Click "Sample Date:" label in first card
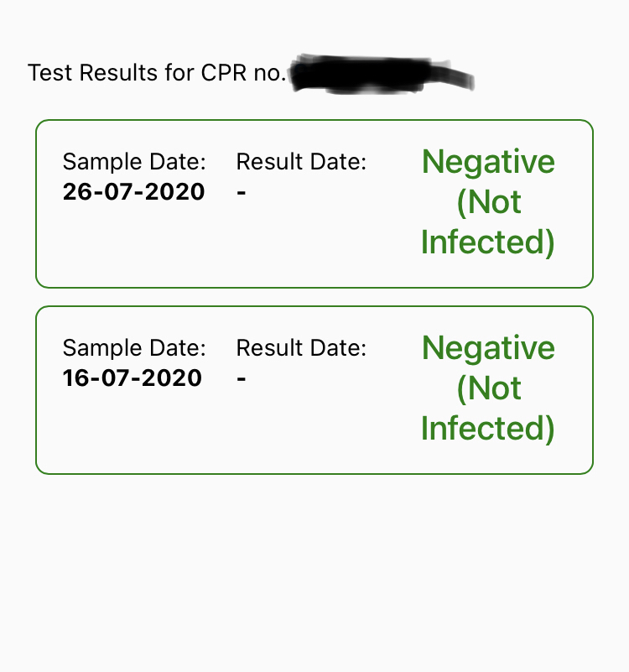629x672 pixels. click(134, 162)
